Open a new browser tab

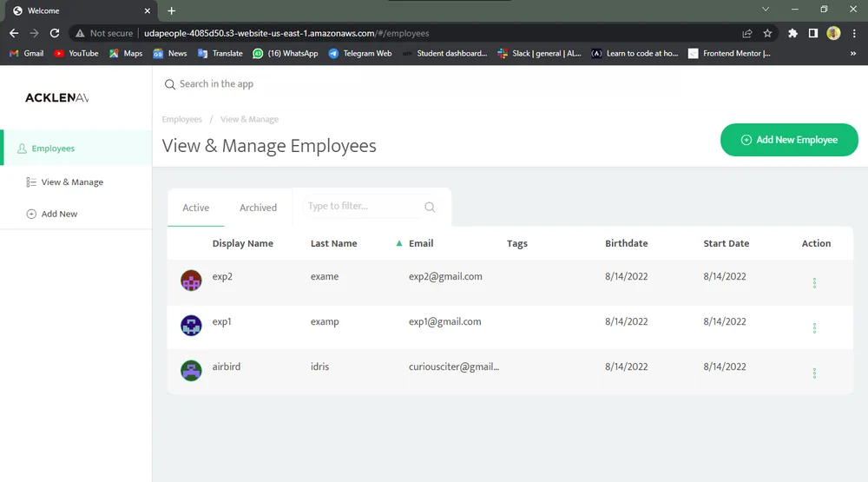(x=172, y=10)
